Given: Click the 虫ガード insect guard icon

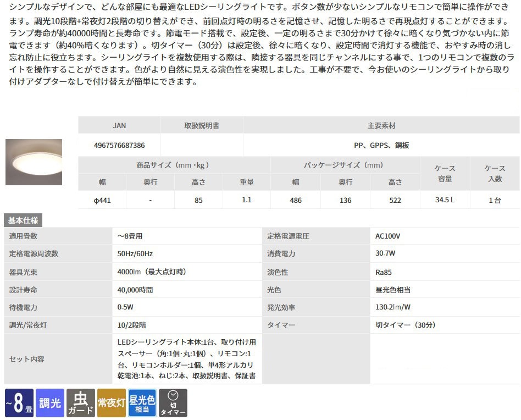Looking at the screenshot, I should [80, 403].
